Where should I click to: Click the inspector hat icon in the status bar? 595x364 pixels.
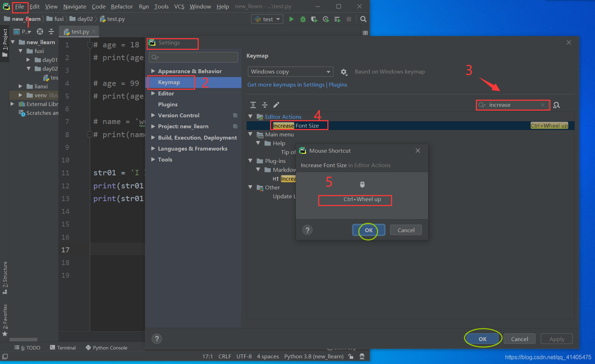[x=362, y=357]
